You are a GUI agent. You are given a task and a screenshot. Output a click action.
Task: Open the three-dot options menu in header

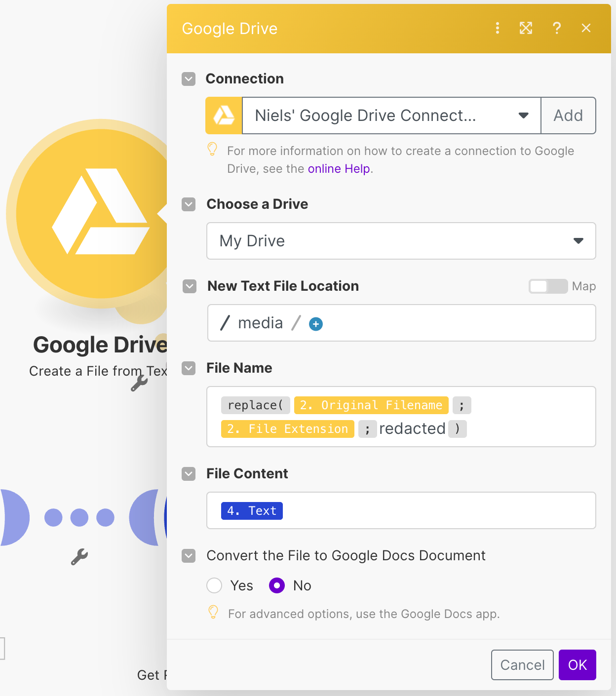(x=498, y=28)
